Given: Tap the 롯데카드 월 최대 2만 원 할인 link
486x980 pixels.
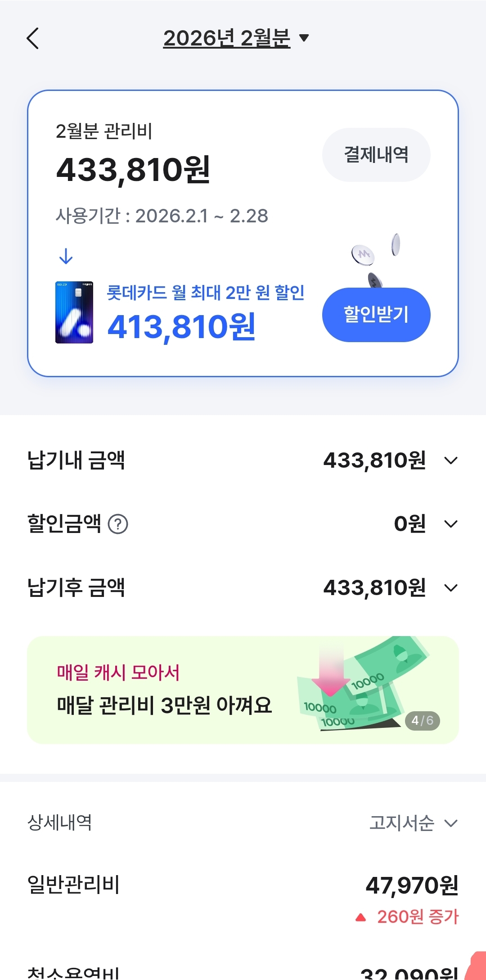Looking at the screenshot, I should pos(206,293).
